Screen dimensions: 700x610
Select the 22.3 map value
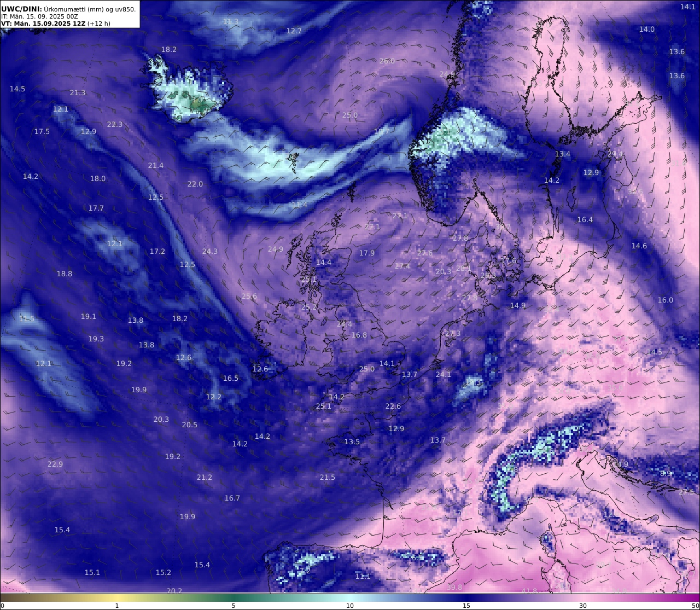(x=115, y=125)
